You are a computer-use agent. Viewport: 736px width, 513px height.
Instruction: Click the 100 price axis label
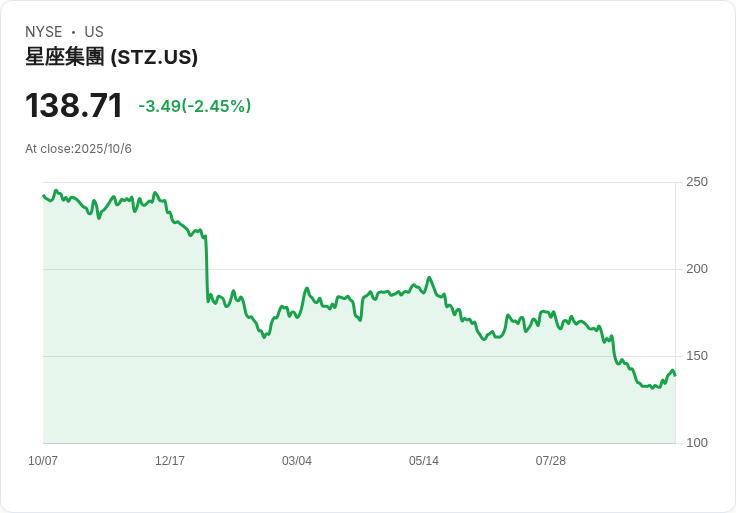click(x=697, y=443)
